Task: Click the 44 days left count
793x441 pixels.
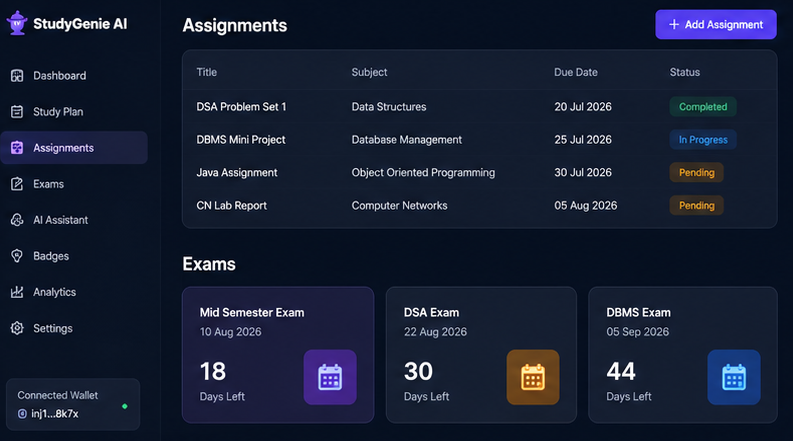Action: point(621,371)
